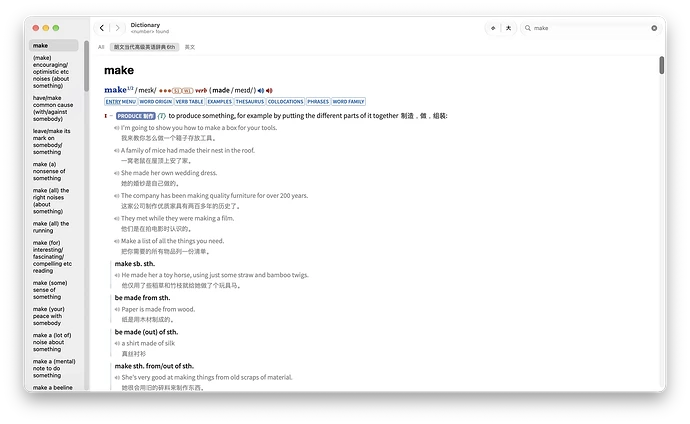Open the WORD FAMILY section
Screen dimensions: 690x424
(348, 102)
